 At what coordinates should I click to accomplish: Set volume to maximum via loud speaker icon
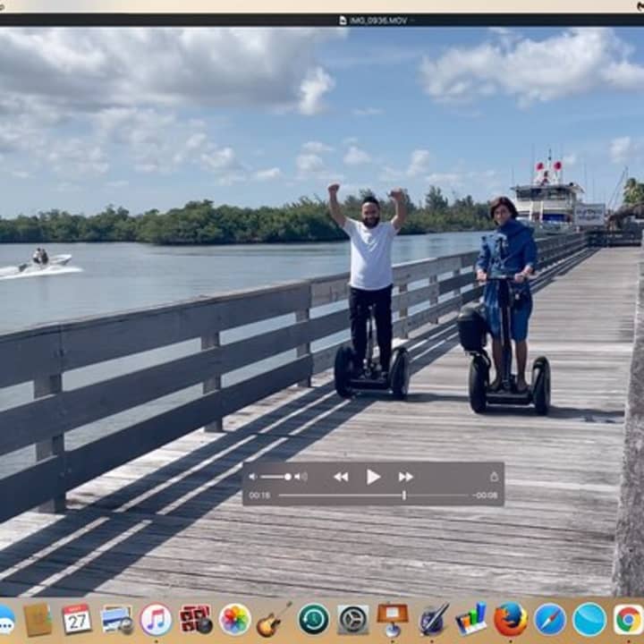(x=301, y=477)
